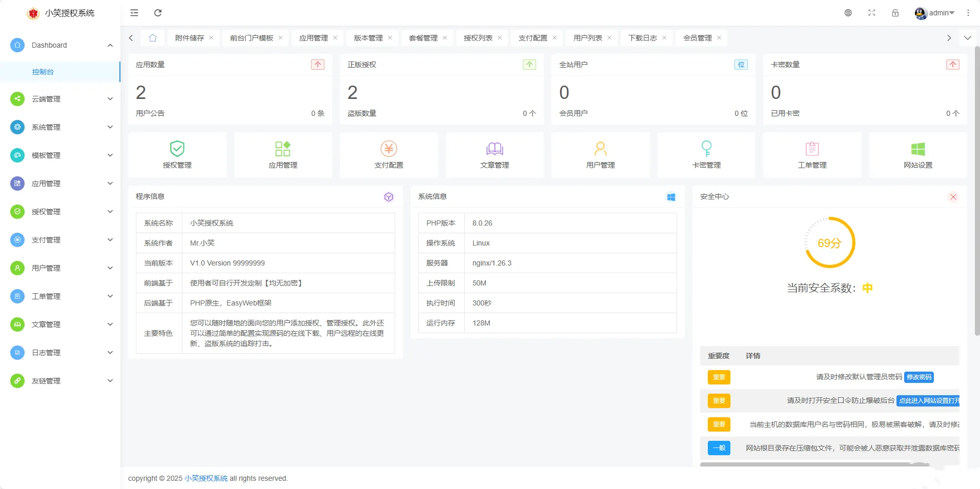This screenshot has width=980, height=489.
Task: Click the 小笑授权系统 footer link
Action: tap(206, 478)
